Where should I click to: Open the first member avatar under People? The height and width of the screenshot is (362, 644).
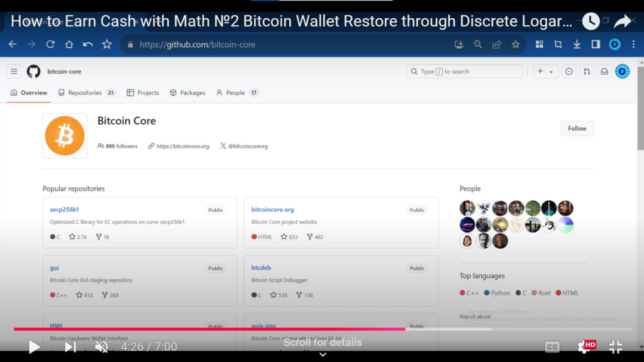[x=467, y=208]
